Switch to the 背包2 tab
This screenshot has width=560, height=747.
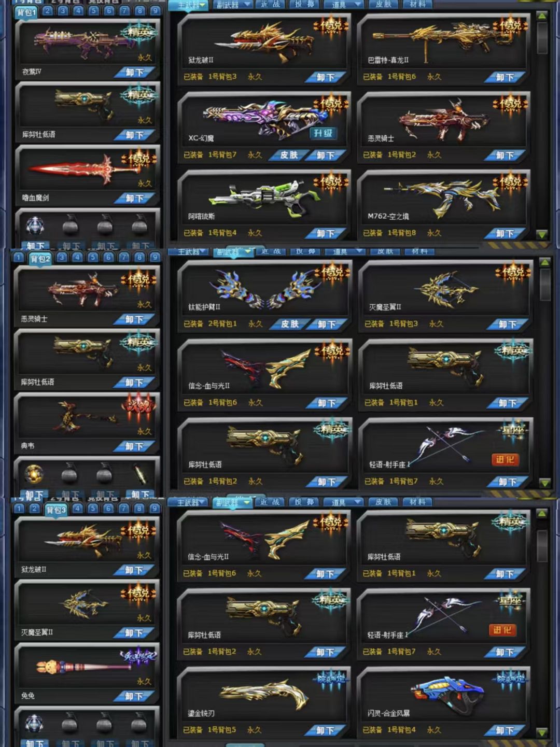(x=40, y=259)
